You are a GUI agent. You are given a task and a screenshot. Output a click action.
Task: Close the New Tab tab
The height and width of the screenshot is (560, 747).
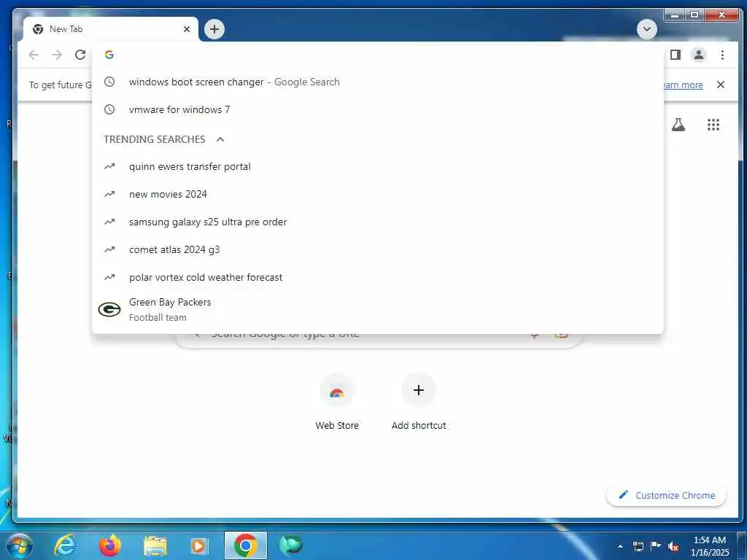[x=187, y=29]
